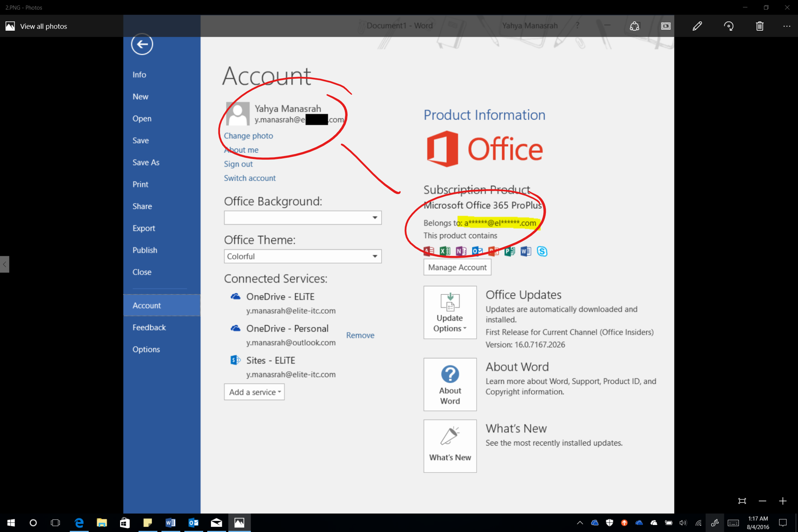Click the fit-to-window icon at bottom right
The image size is (798, 532).
click(742, 501)
